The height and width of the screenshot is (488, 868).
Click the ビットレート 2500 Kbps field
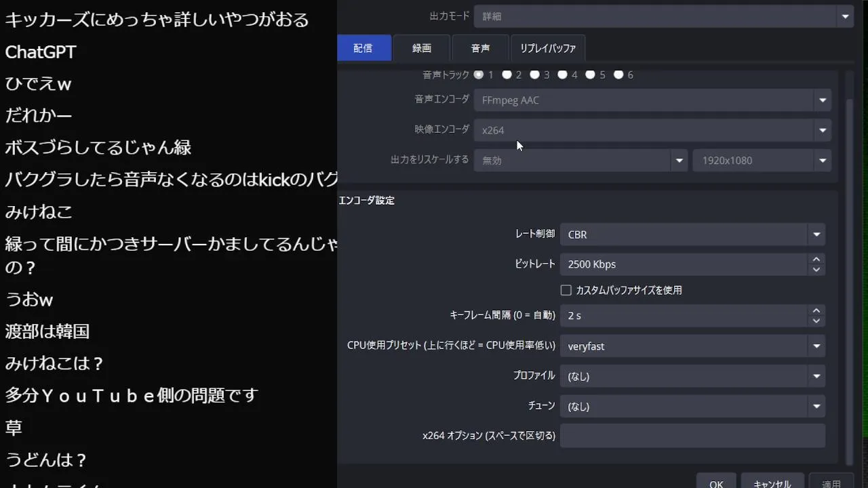684,264
